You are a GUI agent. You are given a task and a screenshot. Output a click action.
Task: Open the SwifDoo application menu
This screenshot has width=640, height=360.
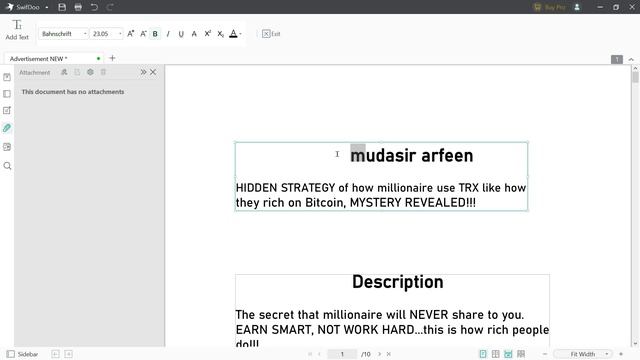(x=27, y=7)
